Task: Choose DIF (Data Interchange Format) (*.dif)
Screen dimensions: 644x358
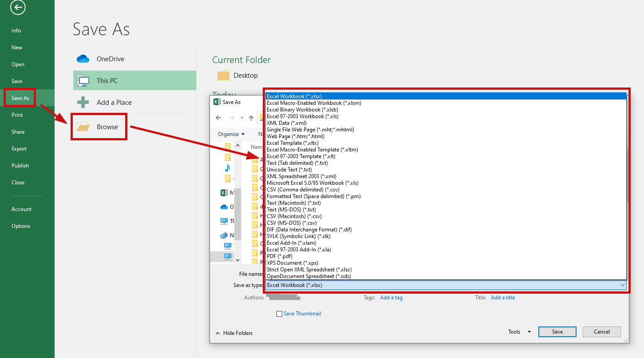Action: [446, 230]
